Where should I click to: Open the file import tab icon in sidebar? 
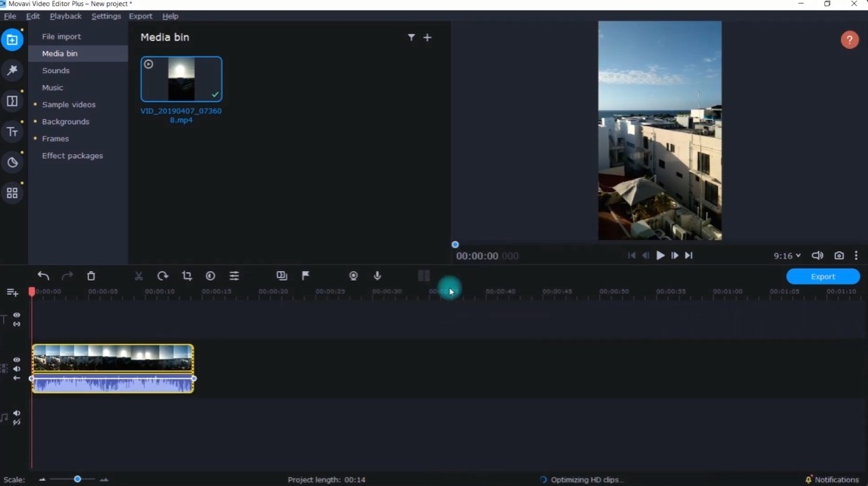pyautogui.click(x=12, y=40)
